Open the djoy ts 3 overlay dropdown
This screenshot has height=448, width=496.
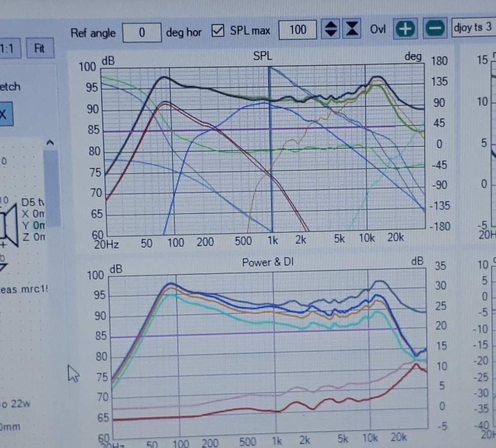click(x=474, y=27)
